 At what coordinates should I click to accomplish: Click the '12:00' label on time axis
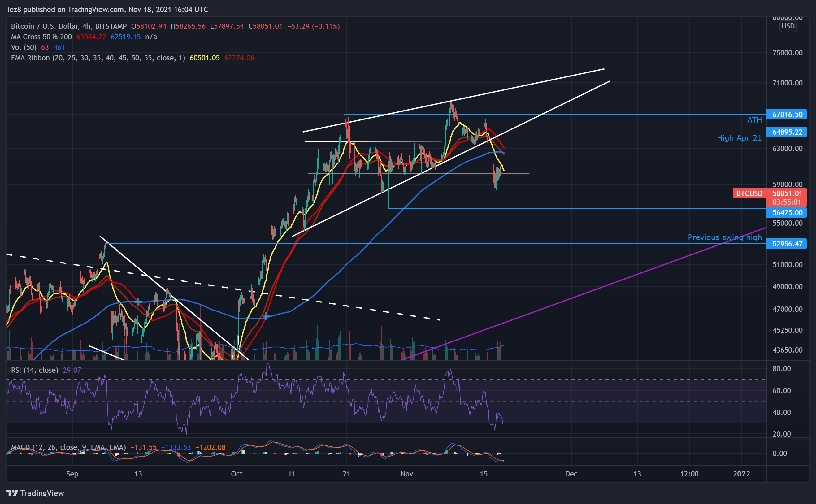point(689,474)
